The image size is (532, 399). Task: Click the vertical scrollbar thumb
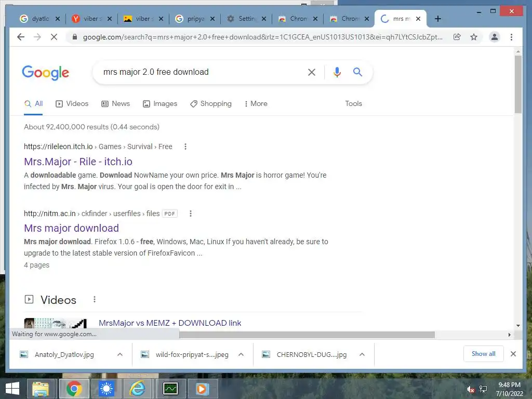pos(518,84)
